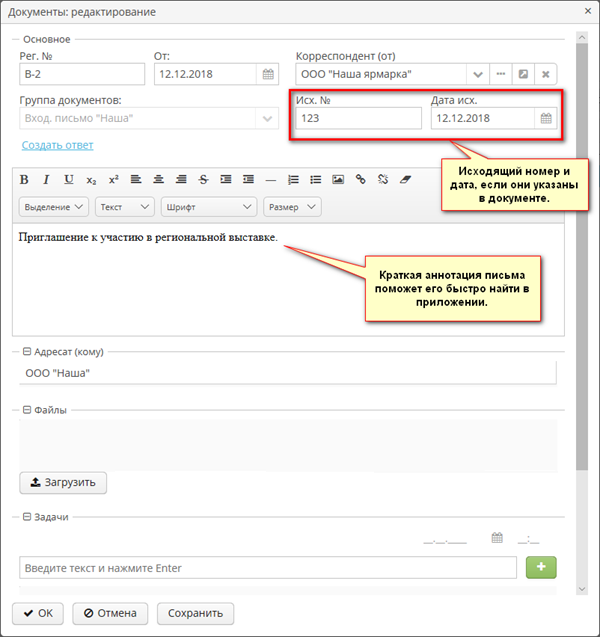Image resolution: width=600 pixels, height=637 pixels.
Task: Open the Шрифт font dropdown
Action: 208,207
